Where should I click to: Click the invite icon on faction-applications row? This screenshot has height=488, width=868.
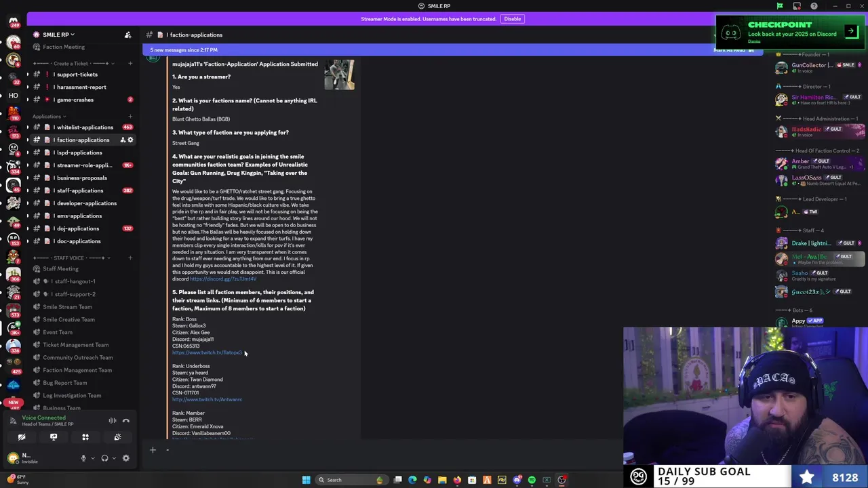(123, 140)
